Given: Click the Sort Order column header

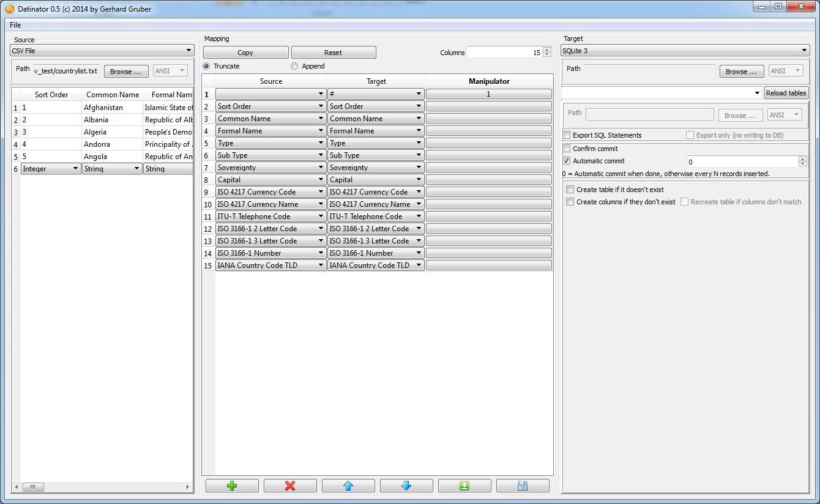Looking at the screenshot, I should pos(51,95).
